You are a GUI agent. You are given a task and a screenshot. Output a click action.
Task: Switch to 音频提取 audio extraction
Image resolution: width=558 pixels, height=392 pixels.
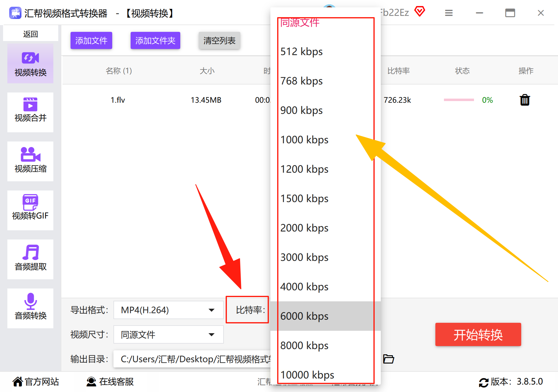tap(30, 259)
